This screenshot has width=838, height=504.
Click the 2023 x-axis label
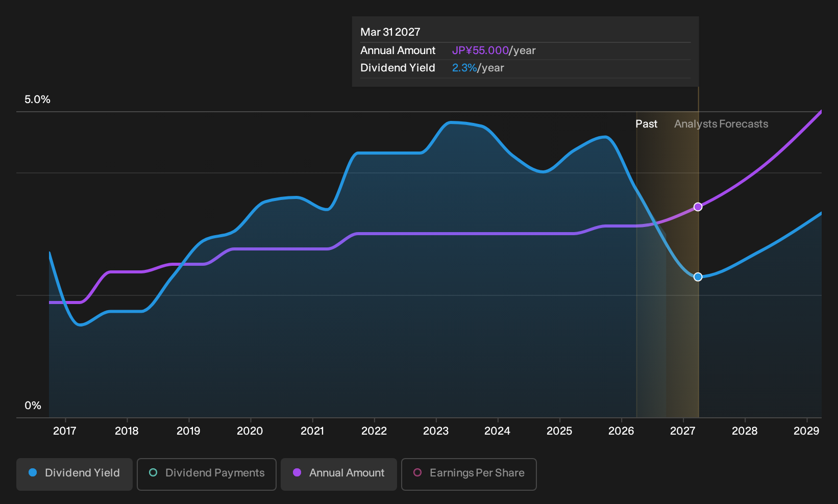point(436,431)
